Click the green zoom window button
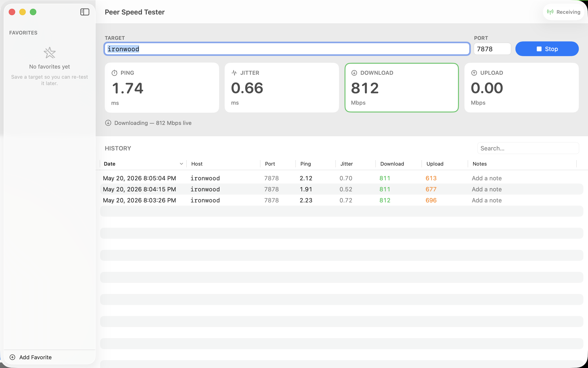The width and height of the screenshot is (588, 368). point(33,12)
